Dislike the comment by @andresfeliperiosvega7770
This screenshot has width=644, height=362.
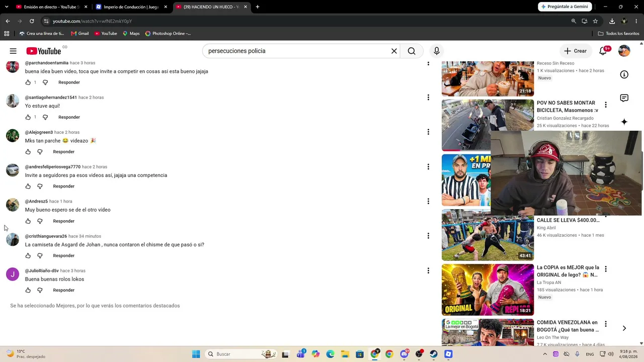(40, 187)
